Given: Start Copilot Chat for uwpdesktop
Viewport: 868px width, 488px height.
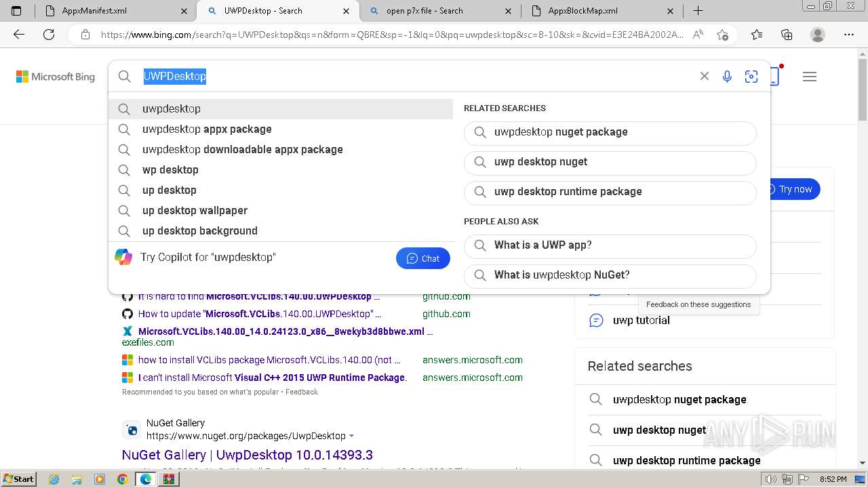Looking at the screenshot, I should pyautogui.click(x=423, y=258).
